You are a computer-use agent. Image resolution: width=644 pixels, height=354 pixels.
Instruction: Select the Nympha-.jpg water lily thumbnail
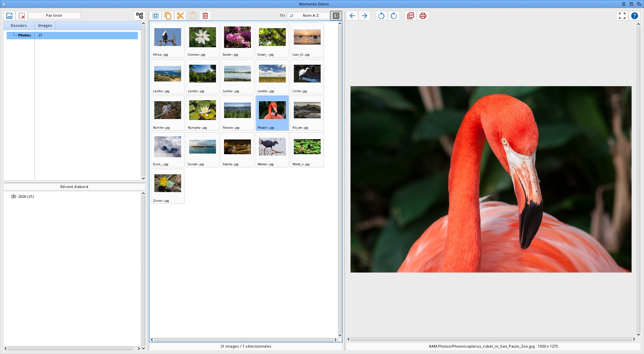point(203,113)
